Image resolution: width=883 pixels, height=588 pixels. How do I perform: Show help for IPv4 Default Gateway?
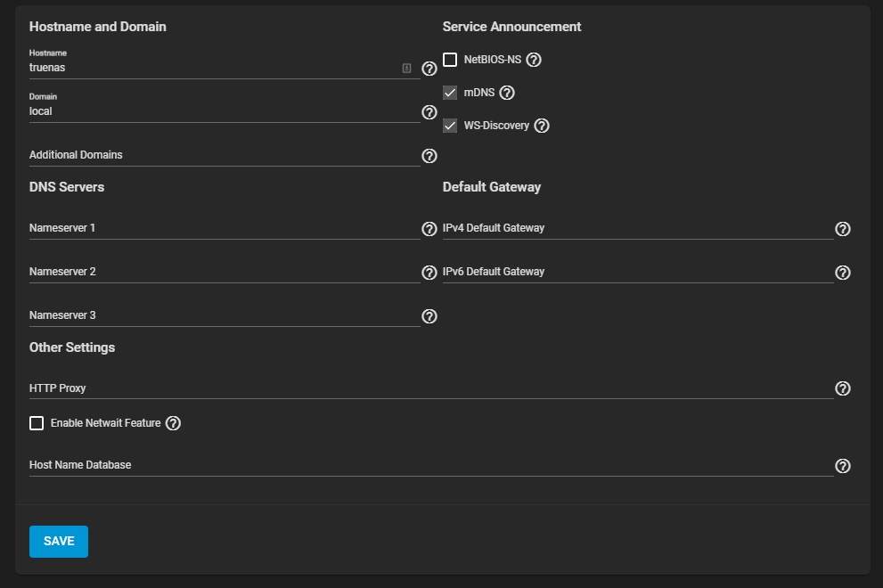click(x=842, y=229)
